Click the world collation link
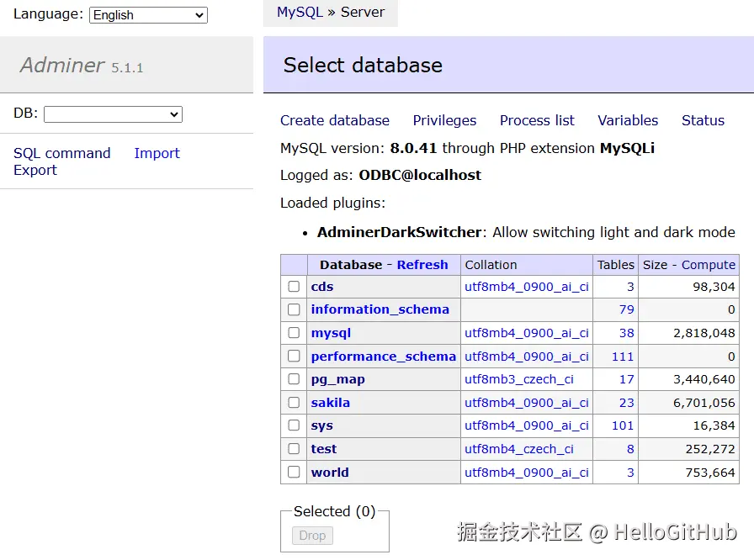Screen dimensions: 754x560 (x=527, y=472)
